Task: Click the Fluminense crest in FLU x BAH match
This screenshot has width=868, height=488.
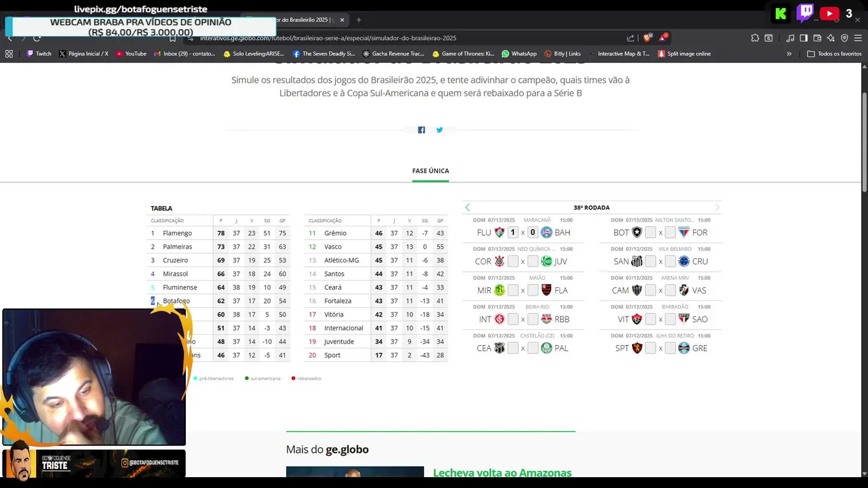Action: [500, 232]
